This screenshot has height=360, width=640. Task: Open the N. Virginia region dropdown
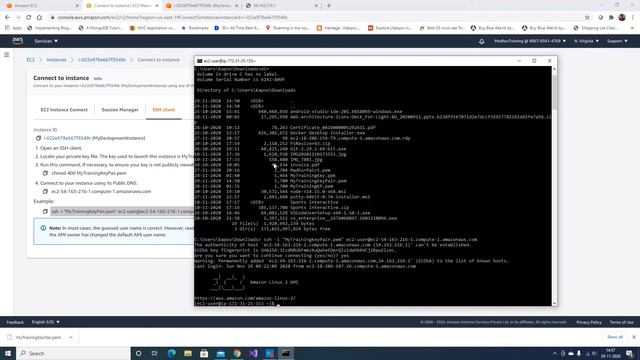pyautogui.click(x=587, y=41)
